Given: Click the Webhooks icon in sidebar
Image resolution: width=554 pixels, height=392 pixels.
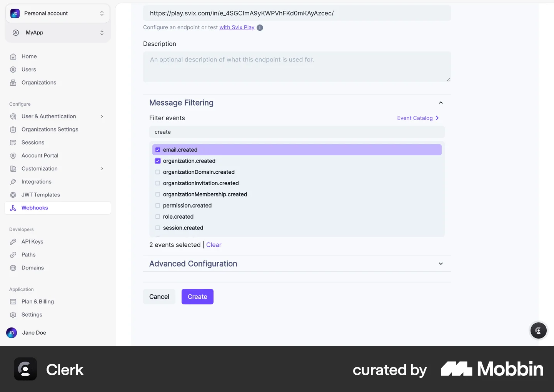Looking at the screenshot, I should tap(13, 208).
